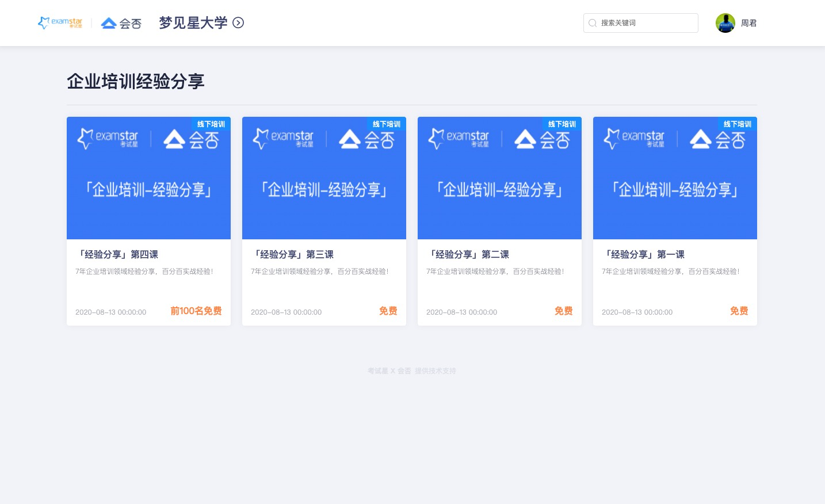Click the title「经验分享」第三课
The image size is (825, 504).
pos(292,254)
